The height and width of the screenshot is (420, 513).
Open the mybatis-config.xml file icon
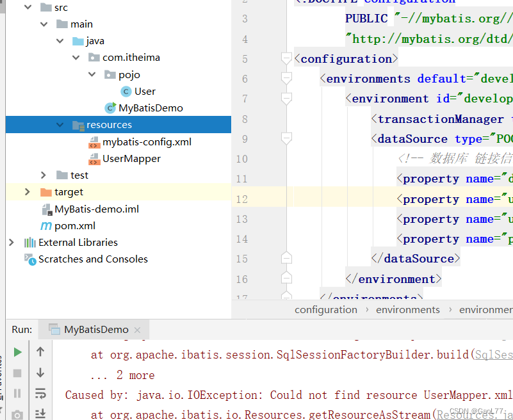(x=95, y=141)
